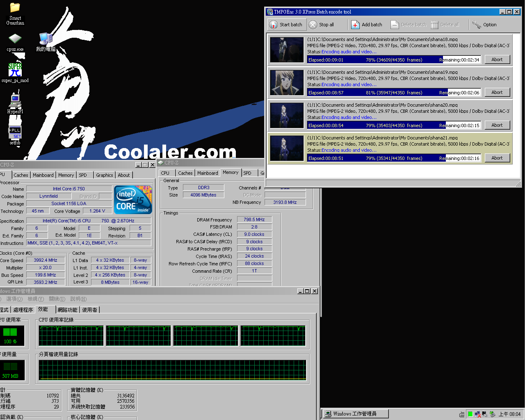The width and height of the screenshot is (525, 420).
Task: Abort the shana21.mpg encoding job
Action: 497,158
